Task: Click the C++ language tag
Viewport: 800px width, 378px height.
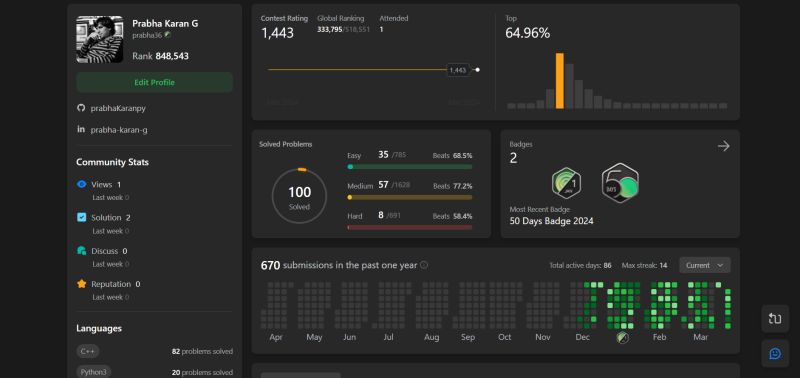Action: point(88,351)
